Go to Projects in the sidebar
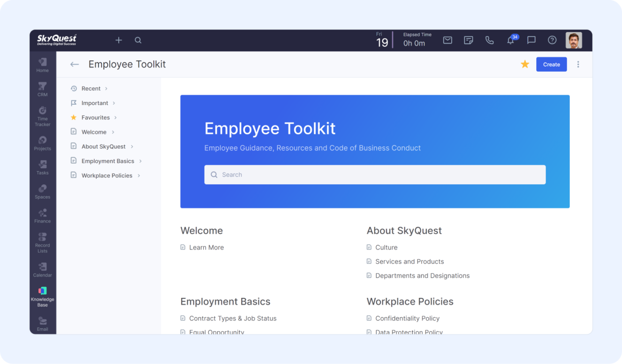The height and width of the screenshot is (364, 622). point(43,143)
